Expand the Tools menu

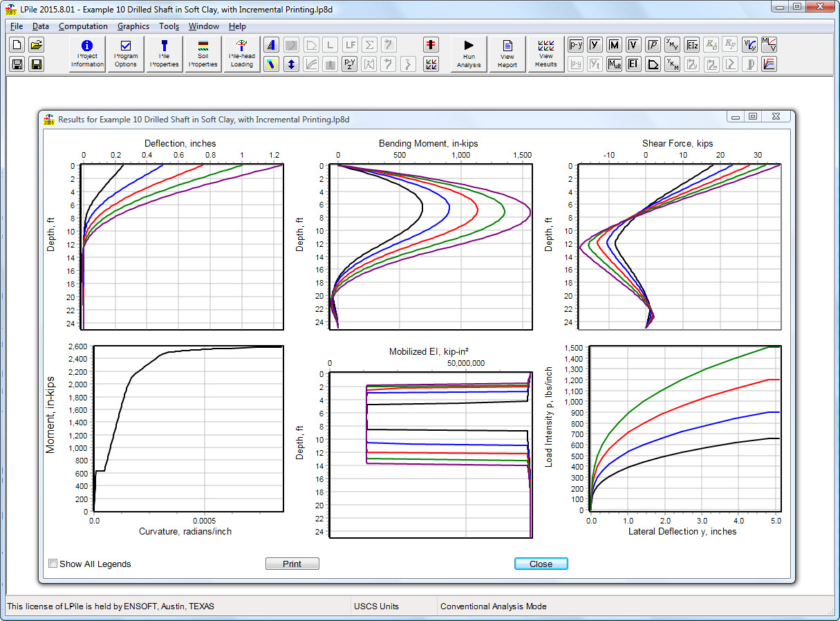[169, 26]
